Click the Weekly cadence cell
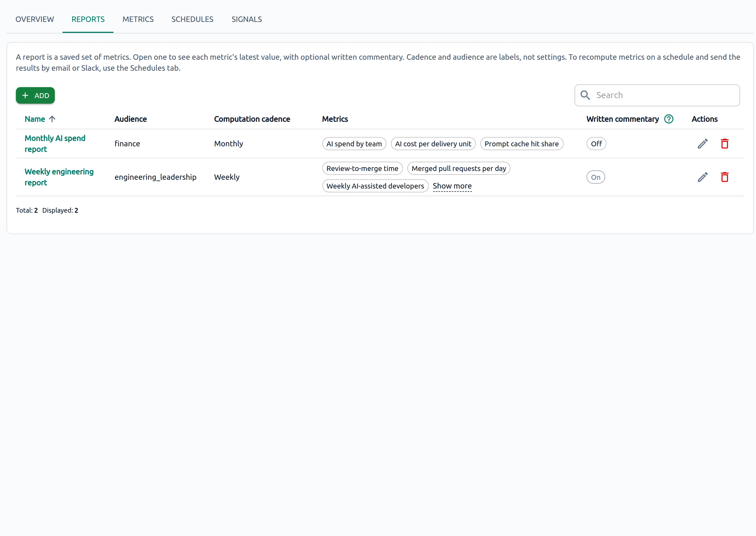The height and width of the screenshot is (536, 756). (227, 177)
